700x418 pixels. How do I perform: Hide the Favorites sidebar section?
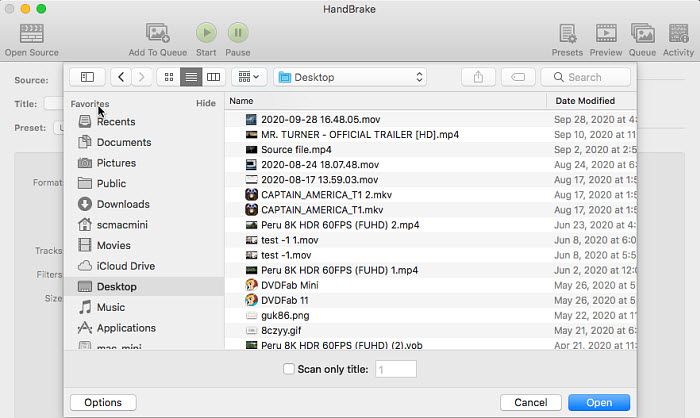coord(206,103)
